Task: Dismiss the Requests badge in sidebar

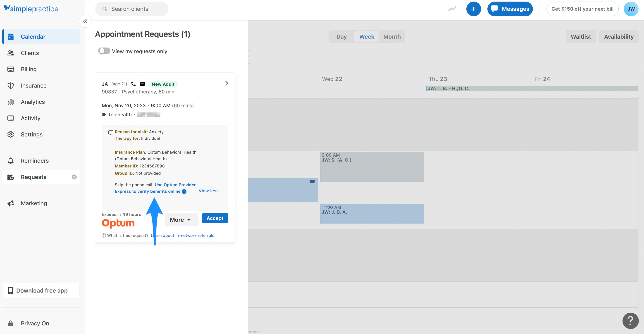Action: tap(74, 177)
